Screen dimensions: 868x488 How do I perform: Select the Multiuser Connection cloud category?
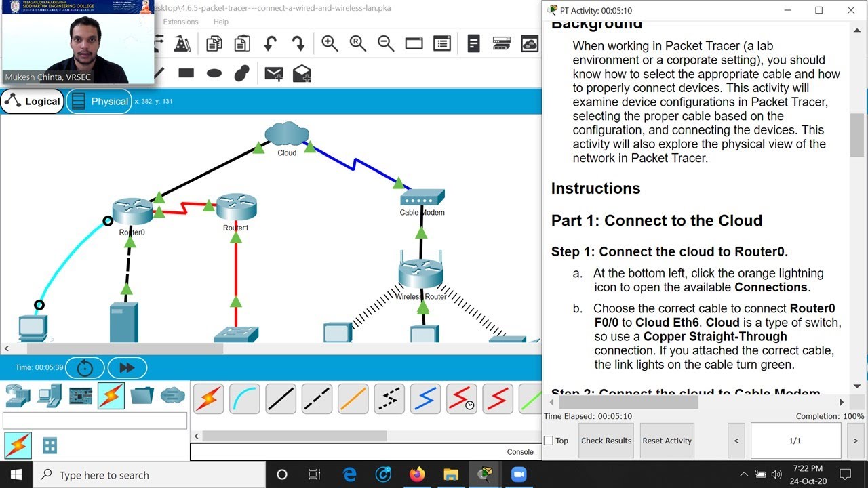coord(173,395)
